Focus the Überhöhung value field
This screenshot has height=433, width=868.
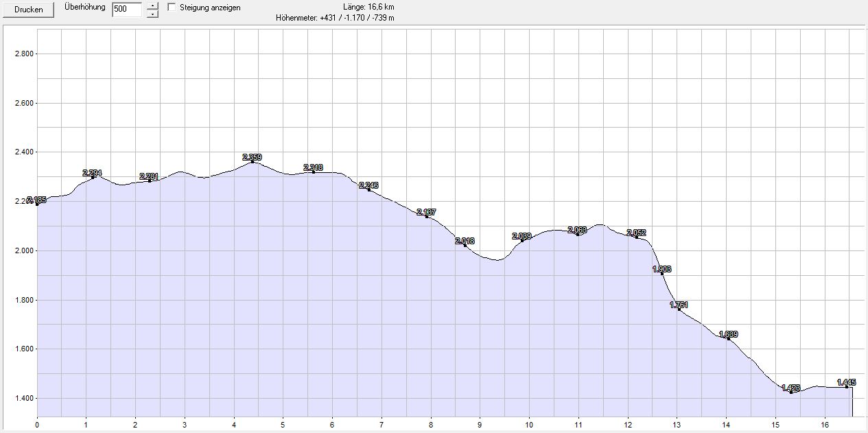tap(127, 10)
